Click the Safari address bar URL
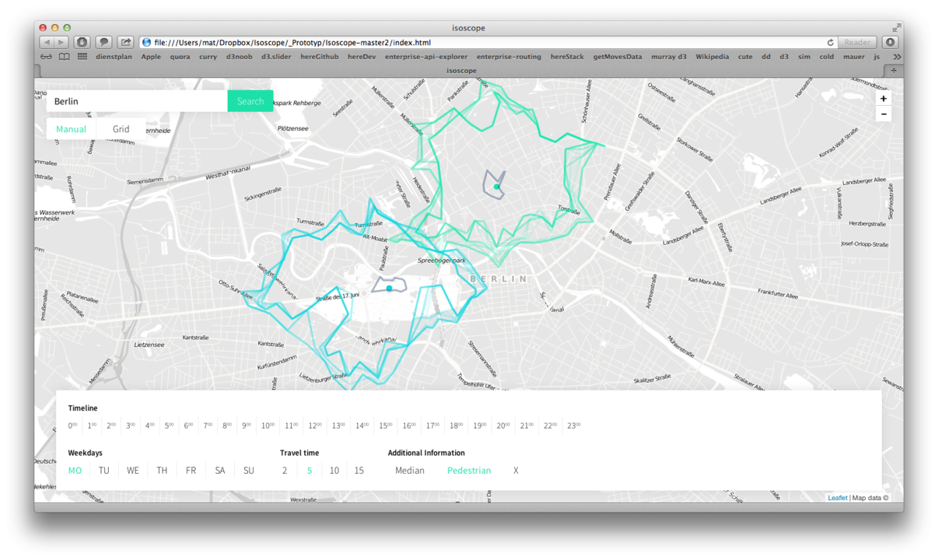This screenshot has width=938, height=560. click(292, 43)
